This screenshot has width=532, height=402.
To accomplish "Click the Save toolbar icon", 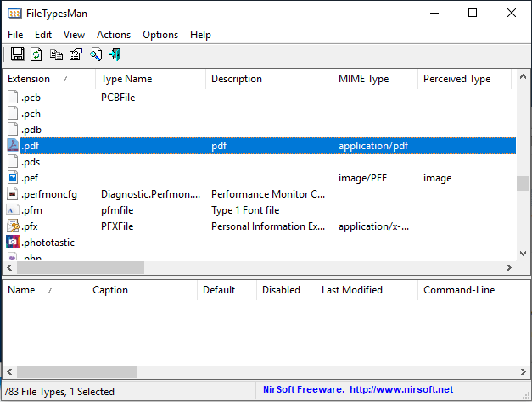I will tap(17, 54).
